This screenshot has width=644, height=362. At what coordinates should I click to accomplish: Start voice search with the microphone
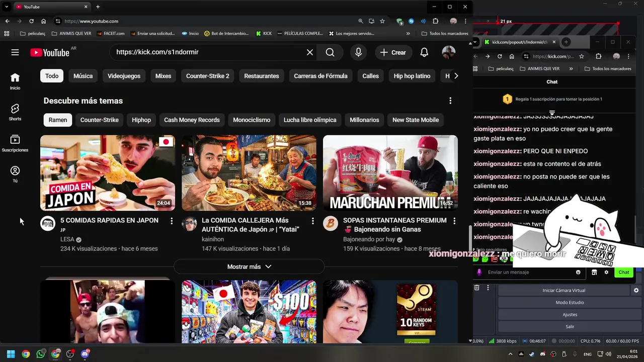pos(358,52)
